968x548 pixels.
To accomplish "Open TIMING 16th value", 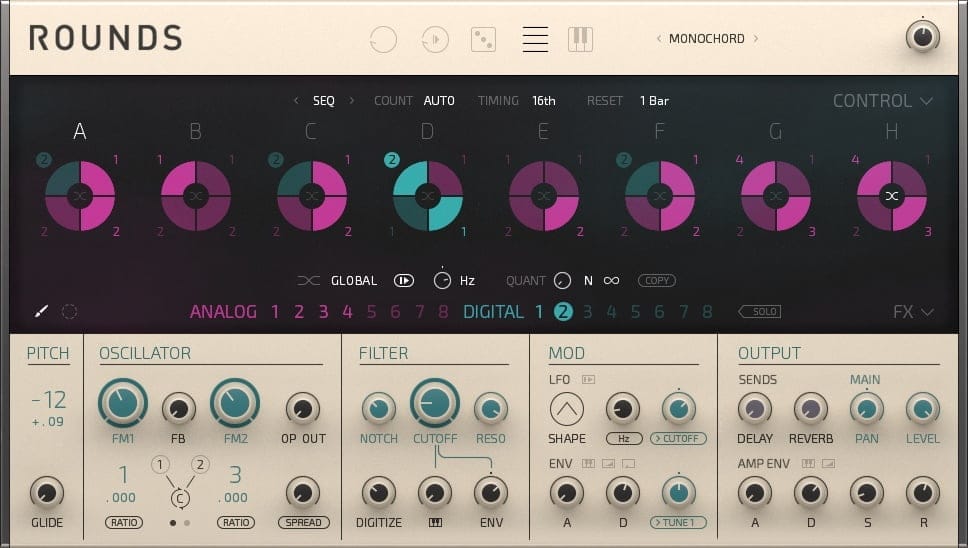I will (x=544, y=101).
